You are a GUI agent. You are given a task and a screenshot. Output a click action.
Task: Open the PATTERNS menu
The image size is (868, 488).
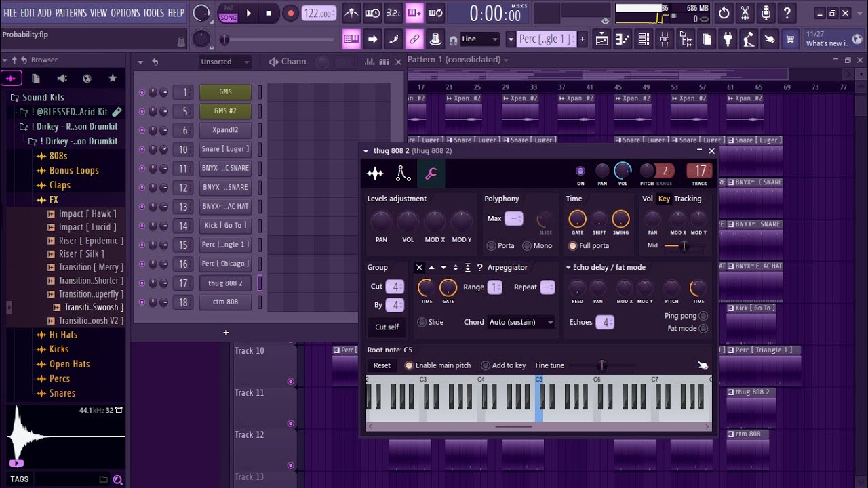(71, 13)
